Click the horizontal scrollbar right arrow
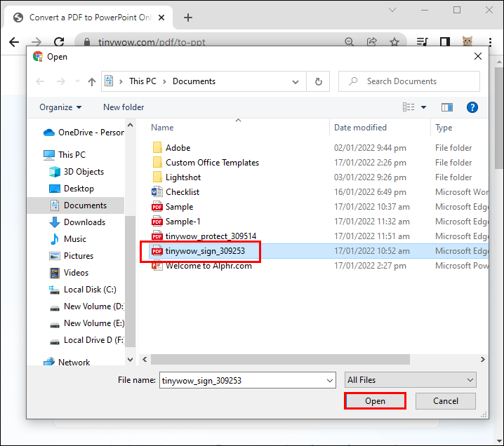The width and height of the screenshot is (504, 446). (x=482, y=359)
